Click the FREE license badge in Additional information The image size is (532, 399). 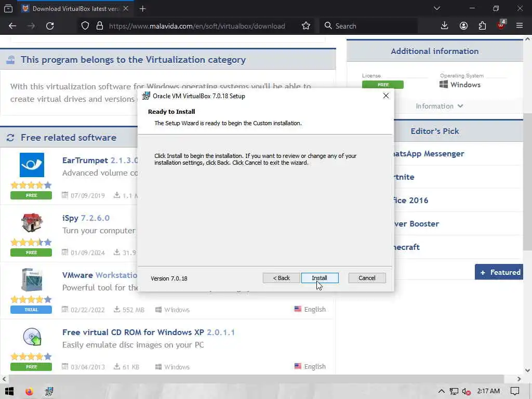click(383, 85)
